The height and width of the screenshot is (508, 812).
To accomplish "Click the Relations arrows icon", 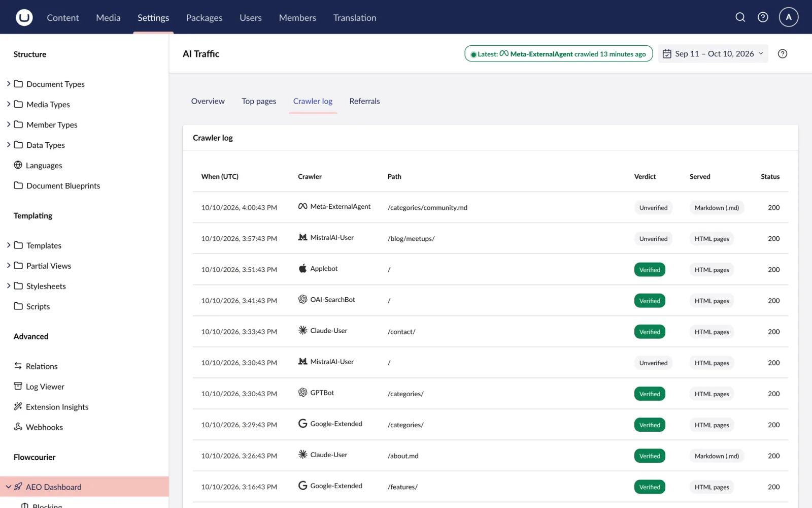I will 18,366.
